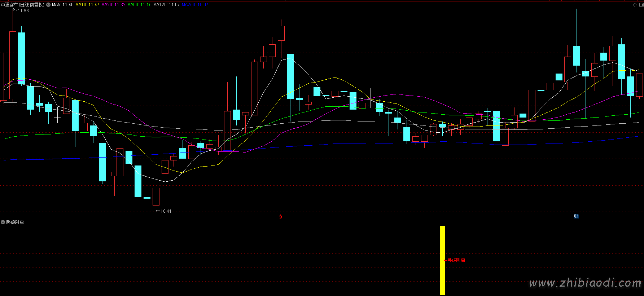The image size is (644, 296).
Task: Click the red S marker on the time axis
Action: (281, 217)
